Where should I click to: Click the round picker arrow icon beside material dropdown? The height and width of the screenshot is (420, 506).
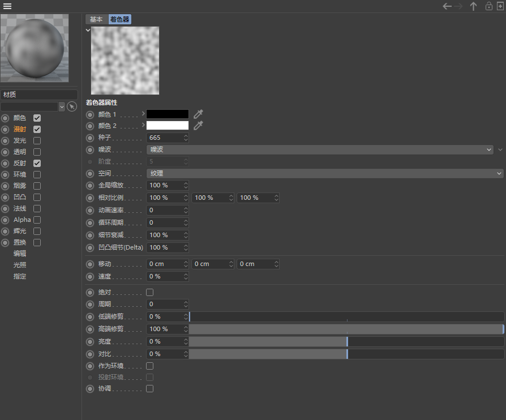pos(72,106)
